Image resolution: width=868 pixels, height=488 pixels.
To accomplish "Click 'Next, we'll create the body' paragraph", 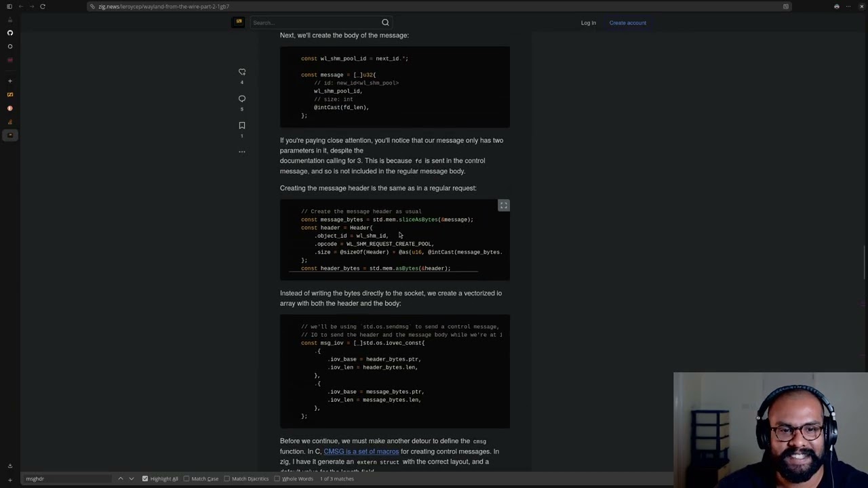I will [x=344, y=35].
